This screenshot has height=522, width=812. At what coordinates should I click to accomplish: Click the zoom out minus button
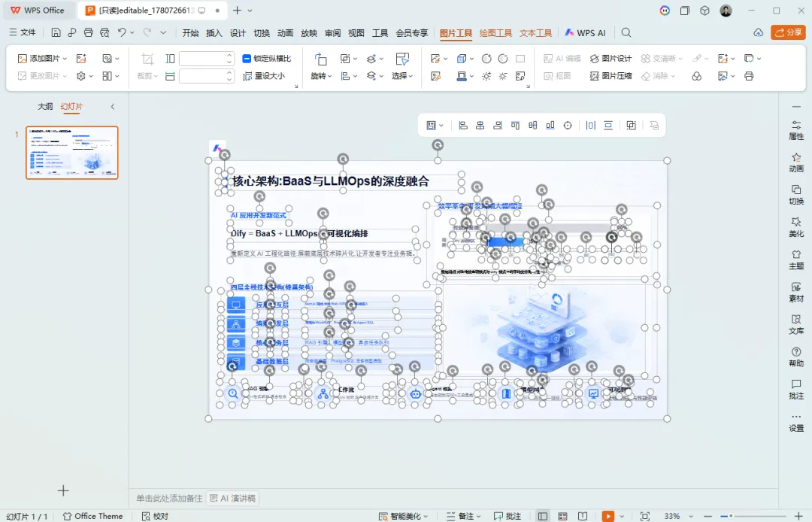(708, 516)
